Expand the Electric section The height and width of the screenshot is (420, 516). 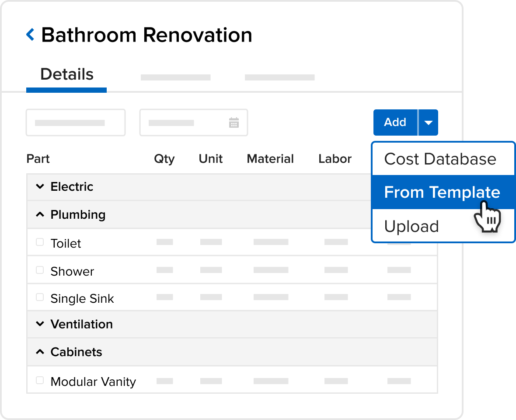pyautogui.click(x=40, y=187)
